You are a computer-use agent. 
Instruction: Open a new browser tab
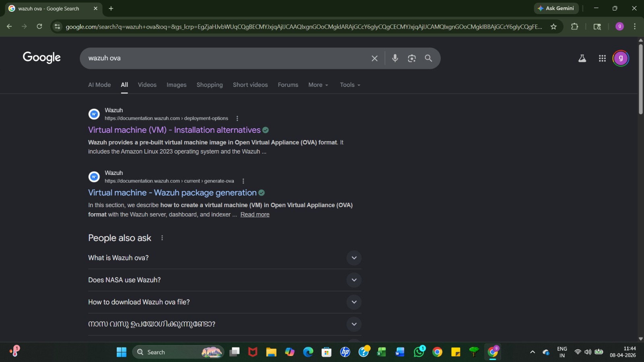[111, 8]
